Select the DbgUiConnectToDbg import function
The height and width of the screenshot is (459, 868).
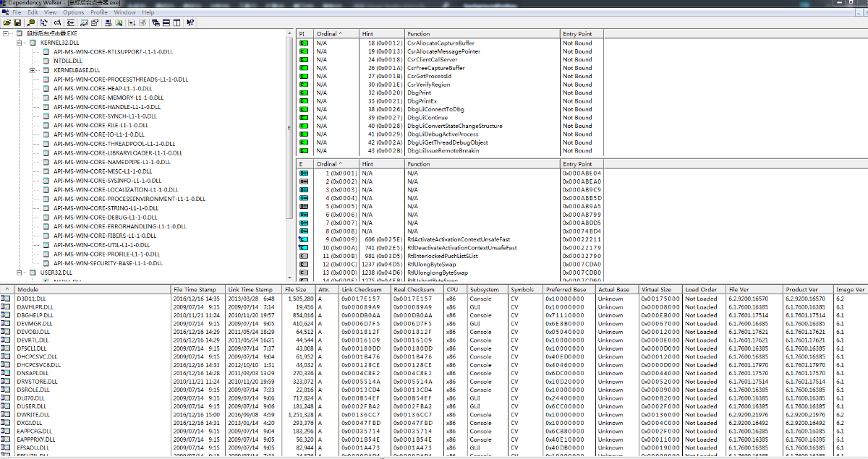[435, 109]
